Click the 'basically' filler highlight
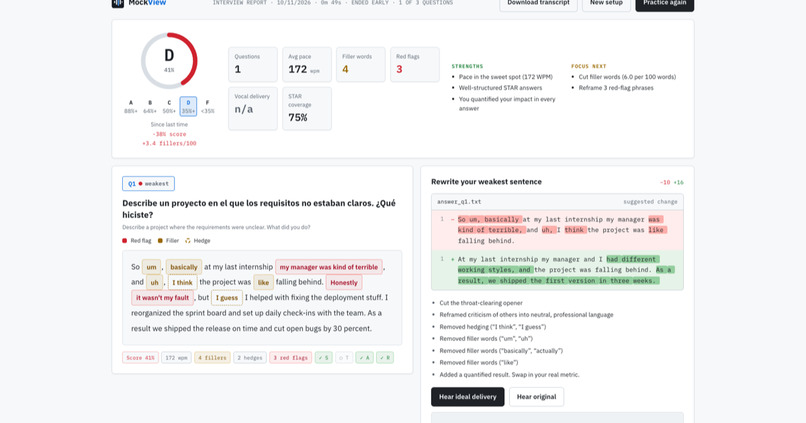The image size is (806, 423). pyautogui.click(x=184, y=267)
